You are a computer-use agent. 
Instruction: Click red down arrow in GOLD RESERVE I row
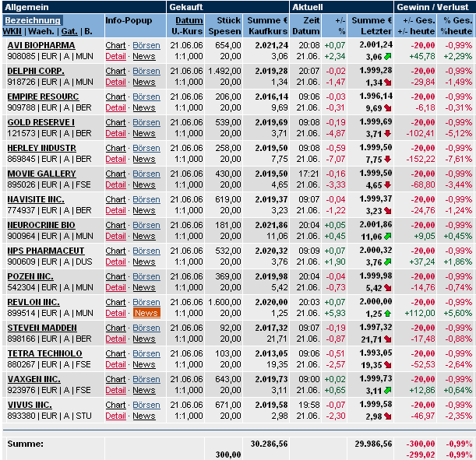387,133
